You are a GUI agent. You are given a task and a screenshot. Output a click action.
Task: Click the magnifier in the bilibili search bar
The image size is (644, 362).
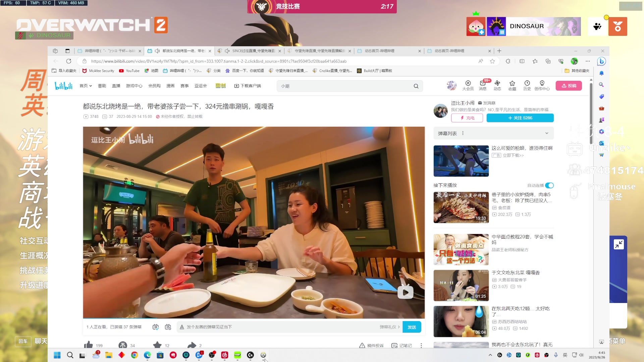click(x=416, y=86)
